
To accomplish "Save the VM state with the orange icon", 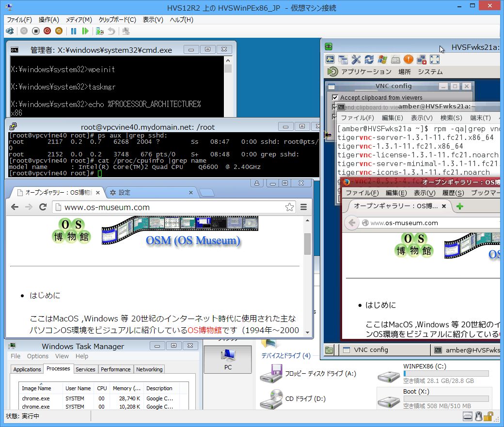I will tap(59, 31).
